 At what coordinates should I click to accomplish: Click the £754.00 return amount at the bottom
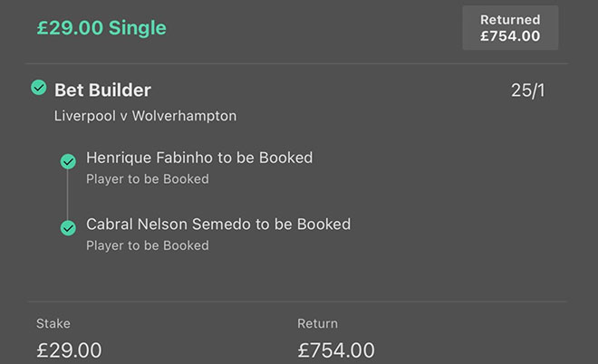point(336,350)
